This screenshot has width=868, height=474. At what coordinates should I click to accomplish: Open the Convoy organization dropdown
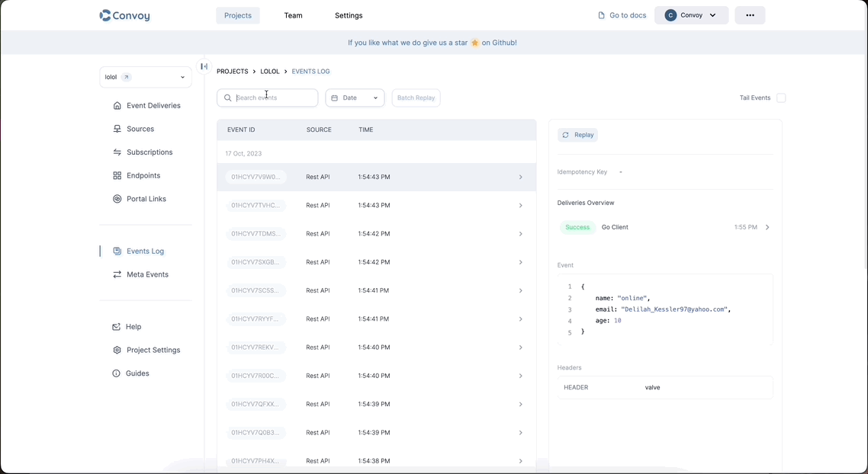(x=691, y=15)
